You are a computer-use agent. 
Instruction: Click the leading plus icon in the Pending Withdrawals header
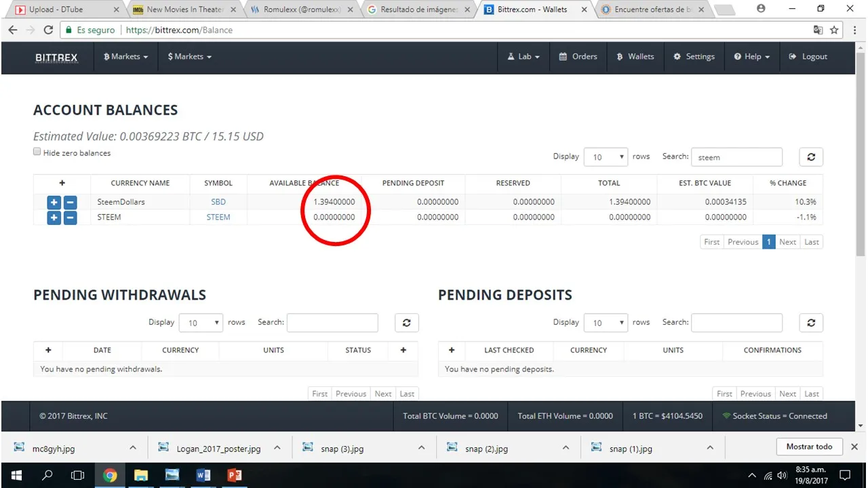(48, 350)
